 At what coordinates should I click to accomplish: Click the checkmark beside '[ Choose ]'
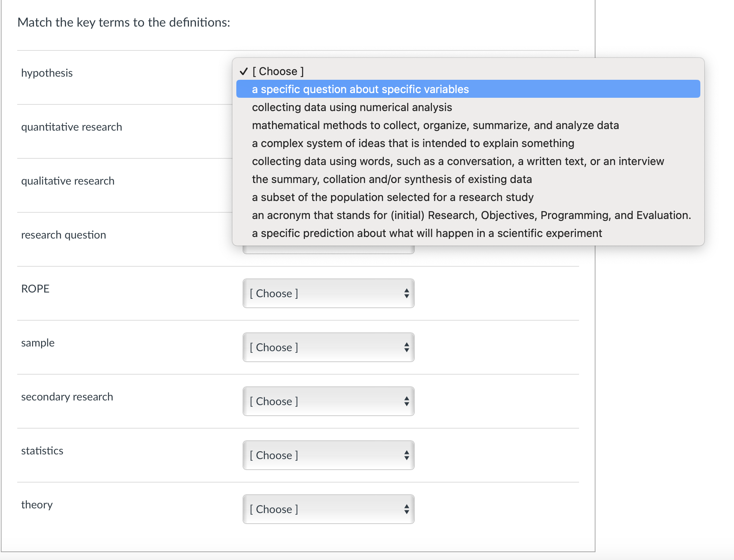(244, 71)
